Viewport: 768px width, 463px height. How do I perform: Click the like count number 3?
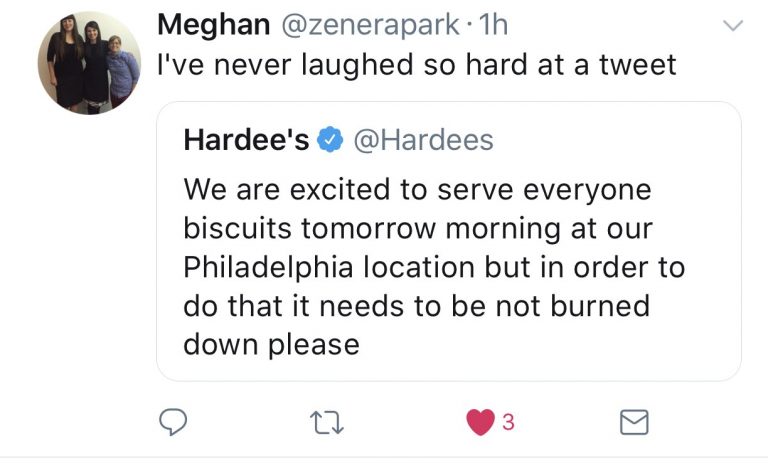click(507, 424)
